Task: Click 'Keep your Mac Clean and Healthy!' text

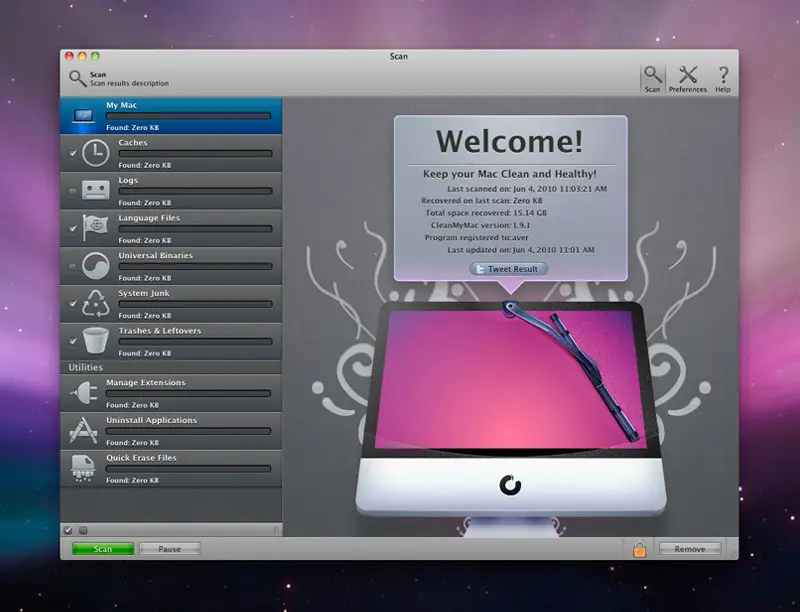Action: (510, 174)
